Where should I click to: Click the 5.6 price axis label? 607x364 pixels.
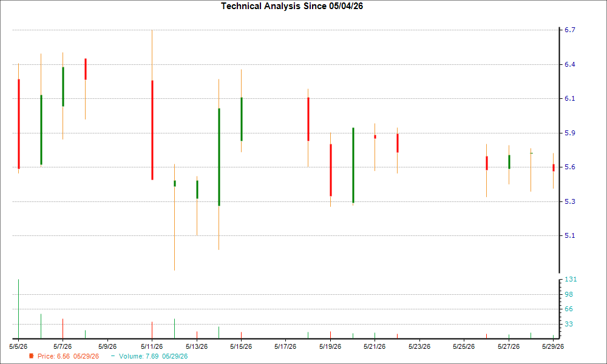(570, 167)
